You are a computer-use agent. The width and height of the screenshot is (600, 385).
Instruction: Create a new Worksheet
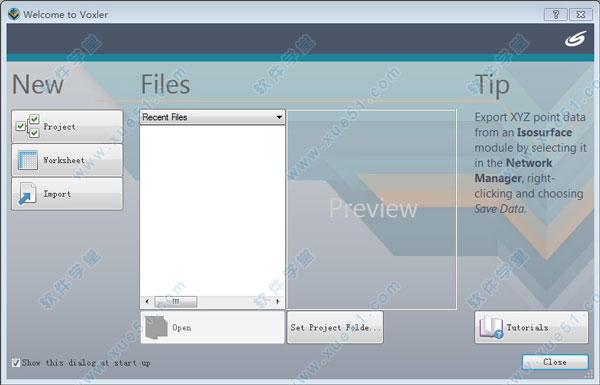click(67, 160)
